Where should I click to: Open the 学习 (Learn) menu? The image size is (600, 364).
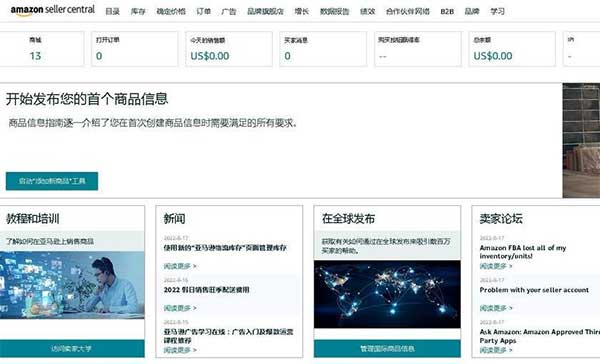497,11
